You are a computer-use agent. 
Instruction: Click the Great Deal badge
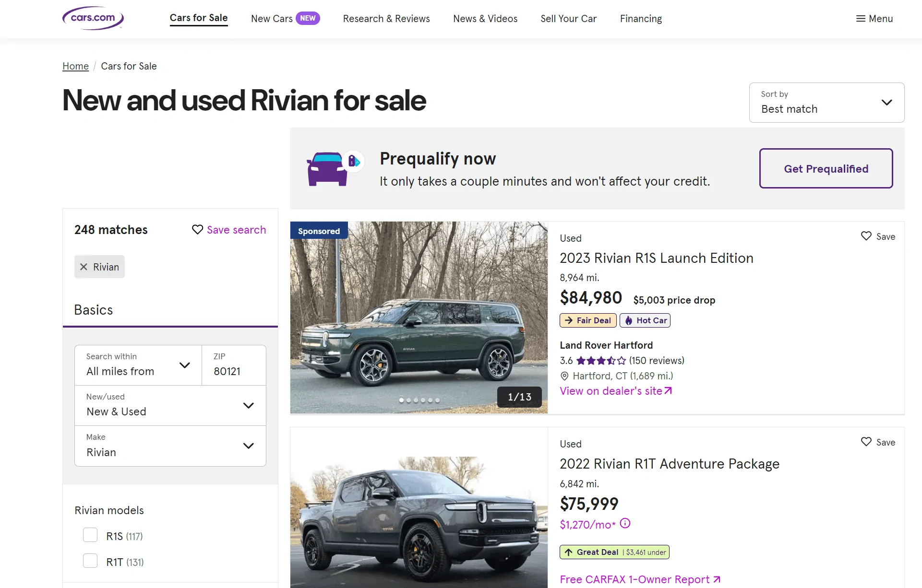pyautogui.click(x=614, y=552)
